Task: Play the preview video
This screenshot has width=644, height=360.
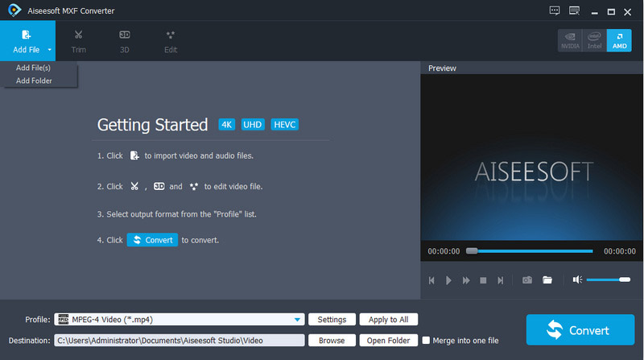Action: click(448, 280)
